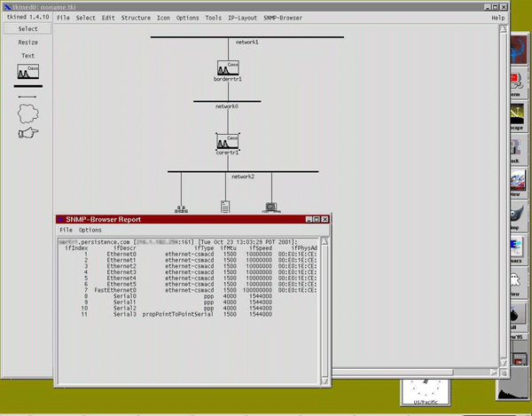
Task: Click the document server icon under network2
Action: pos(226,207)
